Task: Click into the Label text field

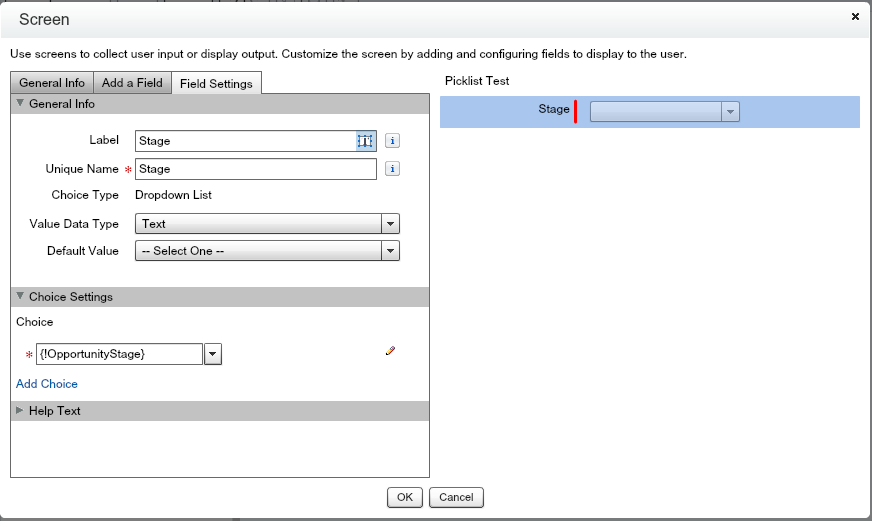Action: coord(245,141)
